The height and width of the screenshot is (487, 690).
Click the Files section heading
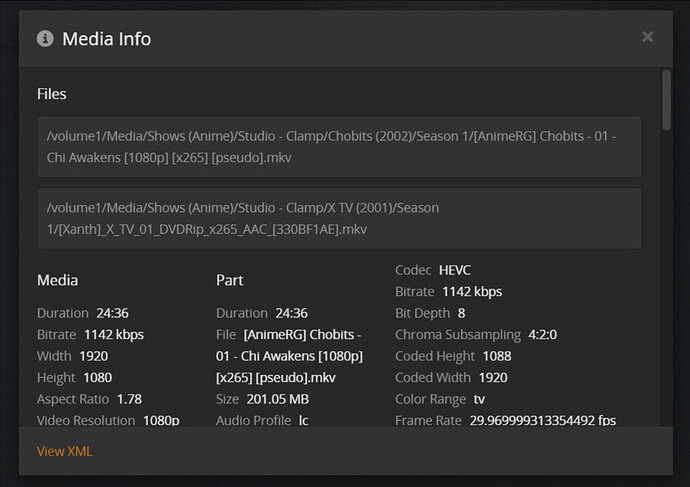pos(51,94)
